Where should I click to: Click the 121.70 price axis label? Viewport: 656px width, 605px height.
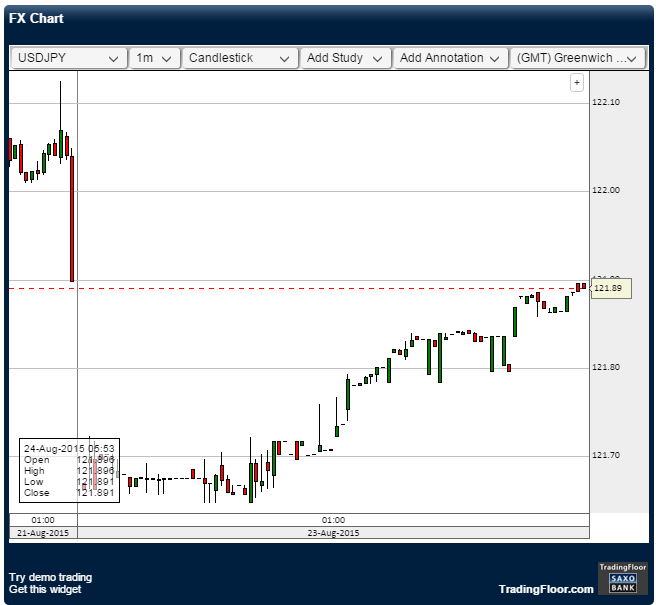coord(606,455)
